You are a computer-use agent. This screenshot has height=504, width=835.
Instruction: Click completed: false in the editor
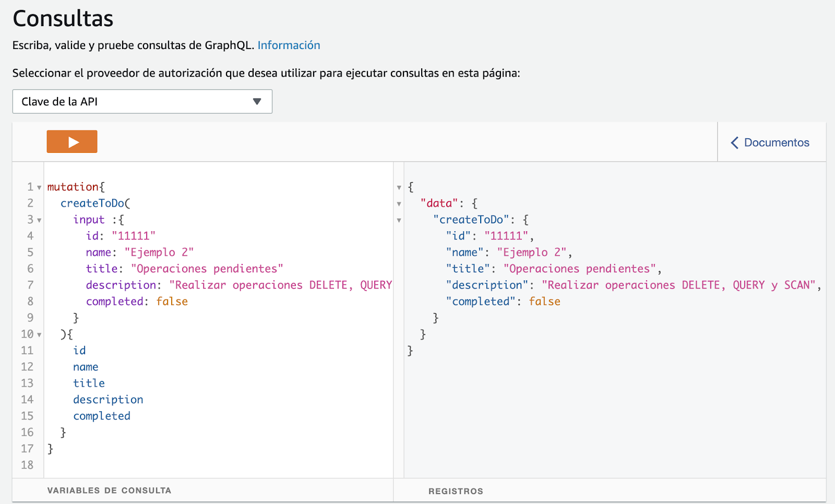(137, 302)
